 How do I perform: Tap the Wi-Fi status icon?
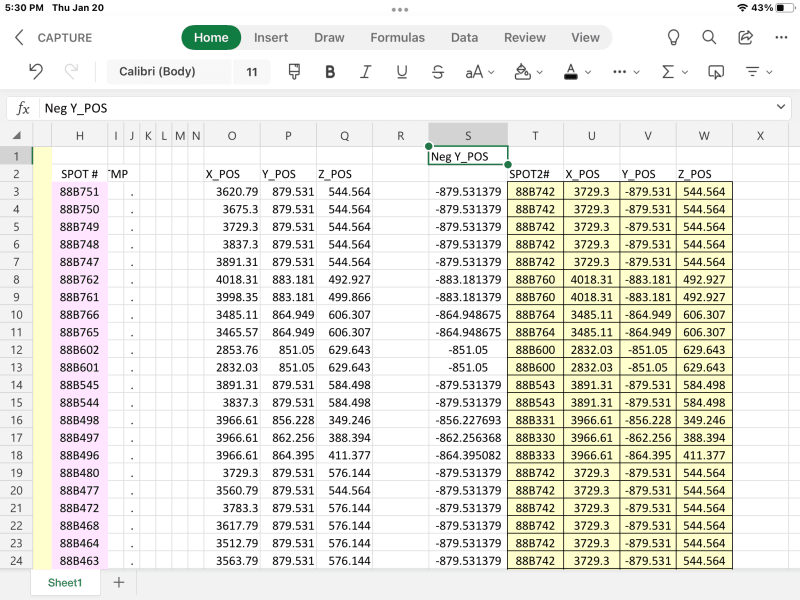742,8
